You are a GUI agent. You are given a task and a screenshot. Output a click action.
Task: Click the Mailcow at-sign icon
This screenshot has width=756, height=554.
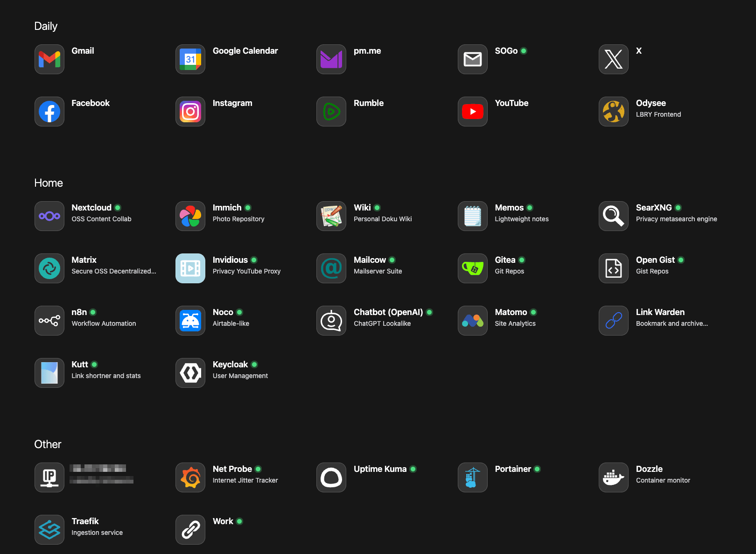[x=331, y=268]
